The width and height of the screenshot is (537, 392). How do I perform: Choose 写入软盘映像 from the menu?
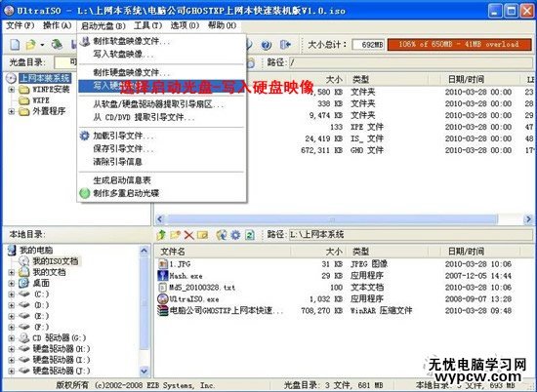[x=162, y=54]
